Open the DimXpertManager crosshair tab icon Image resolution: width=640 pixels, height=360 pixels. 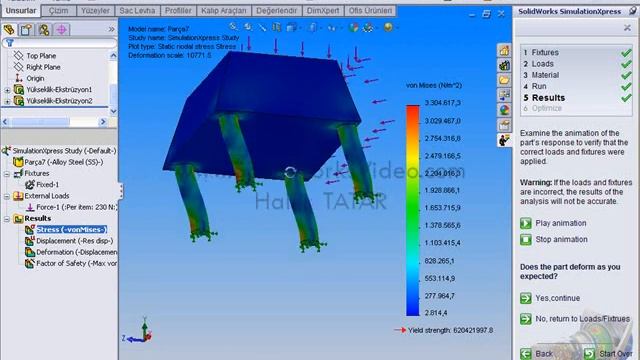coord(62,29)
